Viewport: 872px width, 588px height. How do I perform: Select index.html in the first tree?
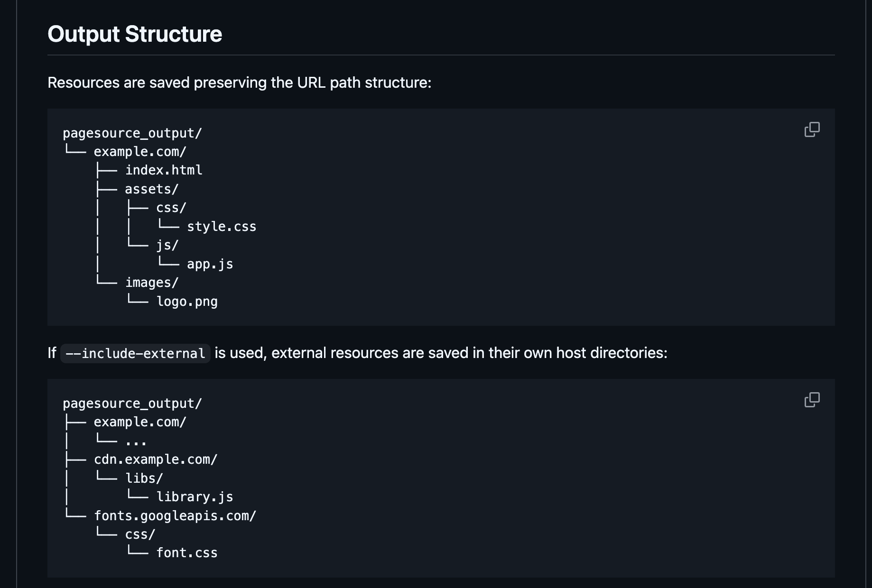(x=163, y=170)
